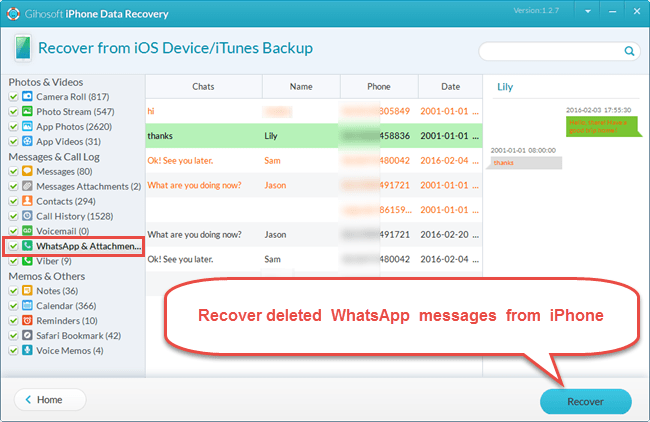Screen dimensions: 650x422
Task: Uncheck the Camera Roll checkbox
Action: coord(13,97)
